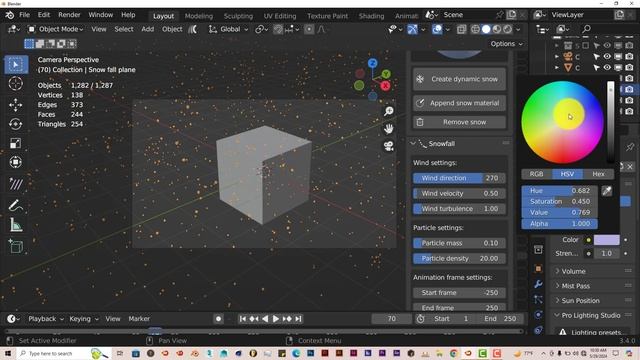Toggle X-ray display mode
This screenshot has width=640, height=360.
point(462,29)
